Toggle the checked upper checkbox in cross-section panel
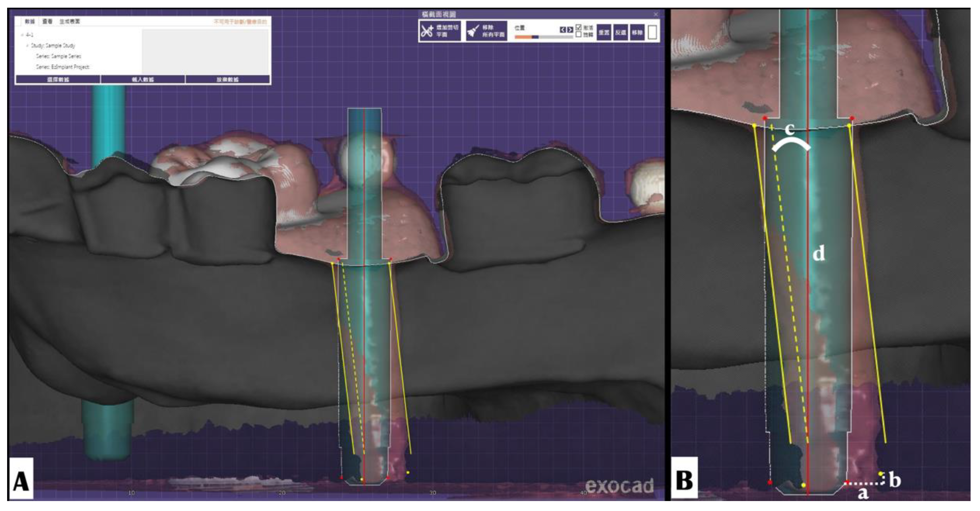 (579, 27)
